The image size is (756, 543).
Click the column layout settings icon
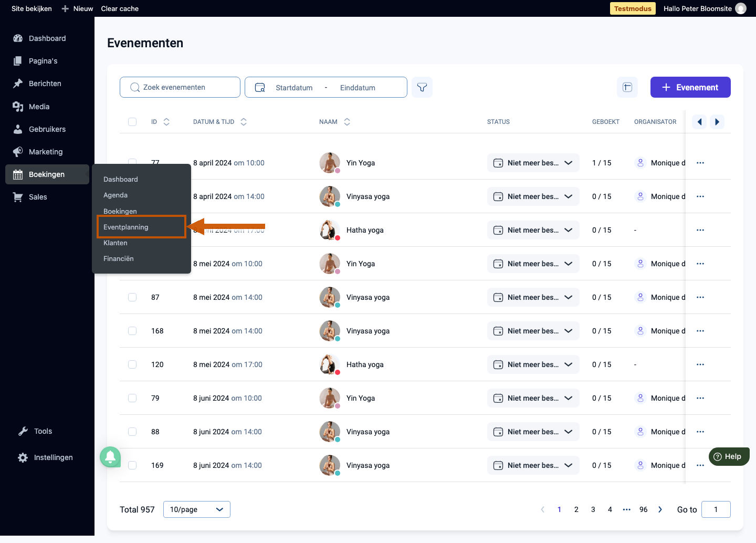(627, 87)
